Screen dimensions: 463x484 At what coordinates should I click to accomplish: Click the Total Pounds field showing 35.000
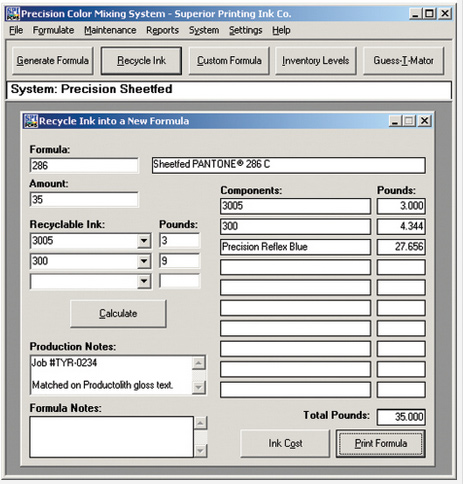401,417
